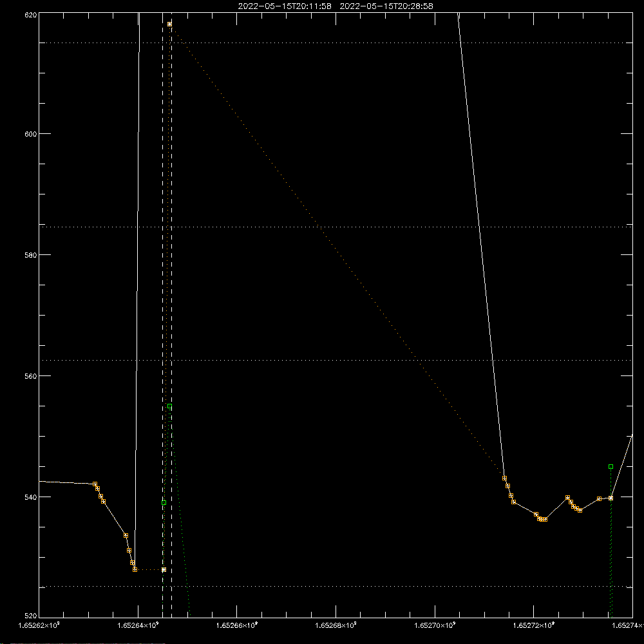Viewport: 644px width, 644px height.
Task: Click the x-axis label 1.65262×10⁹
Action: [x=39, y=625]
